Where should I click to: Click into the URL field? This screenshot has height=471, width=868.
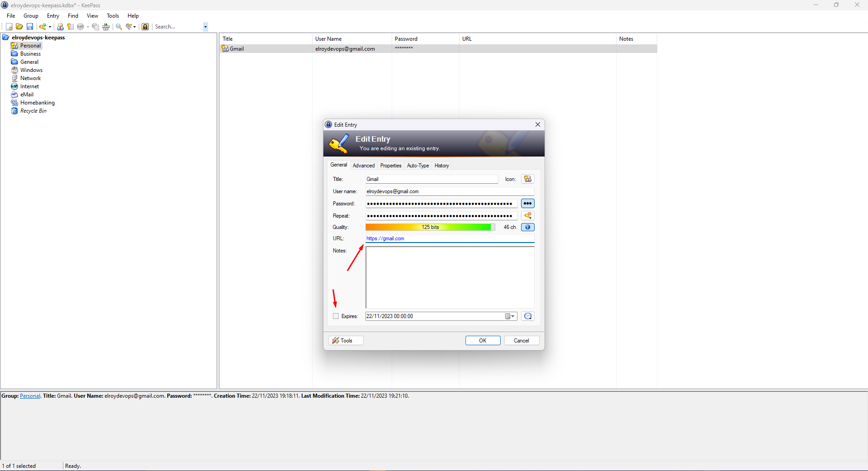pos(450,238)
